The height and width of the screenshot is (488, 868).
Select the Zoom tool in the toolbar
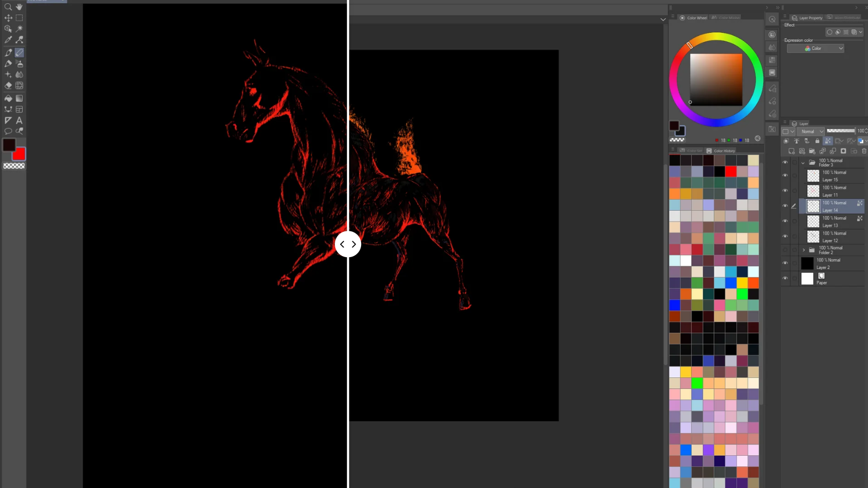pos(8,7)
